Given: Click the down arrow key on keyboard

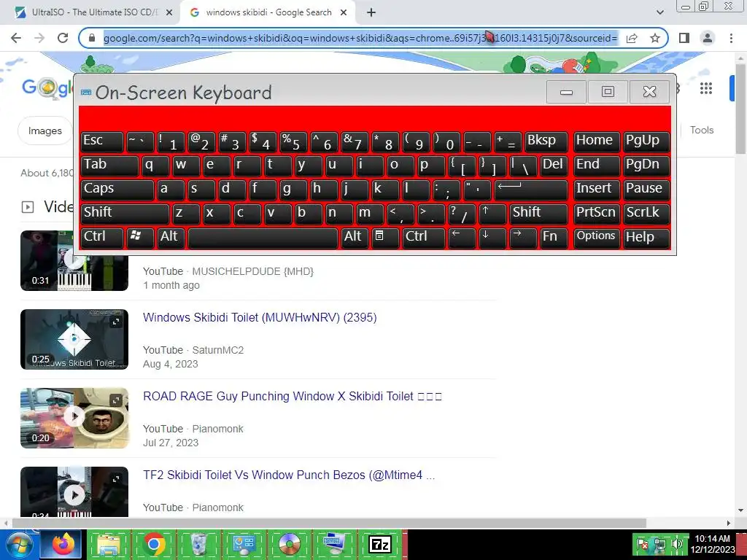Looking at the screenshot, I should pos(492,237).
